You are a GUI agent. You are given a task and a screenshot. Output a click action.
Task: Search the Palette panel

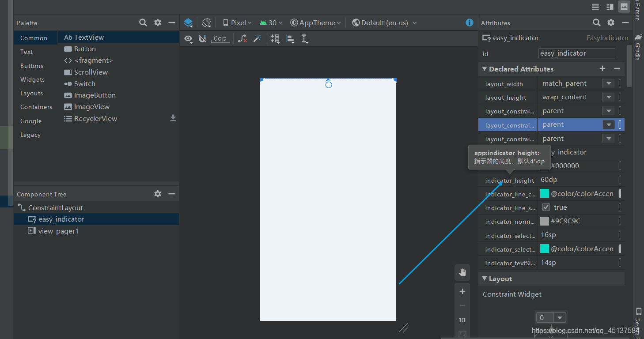pos(143,23)
